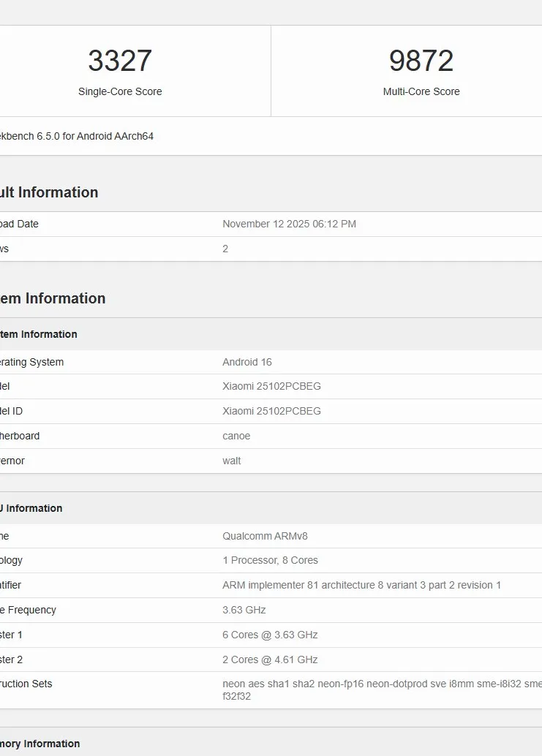Click the 3.63 GHz base frequency value
This screenshot has width=542, height=756.
pos(244,610)
